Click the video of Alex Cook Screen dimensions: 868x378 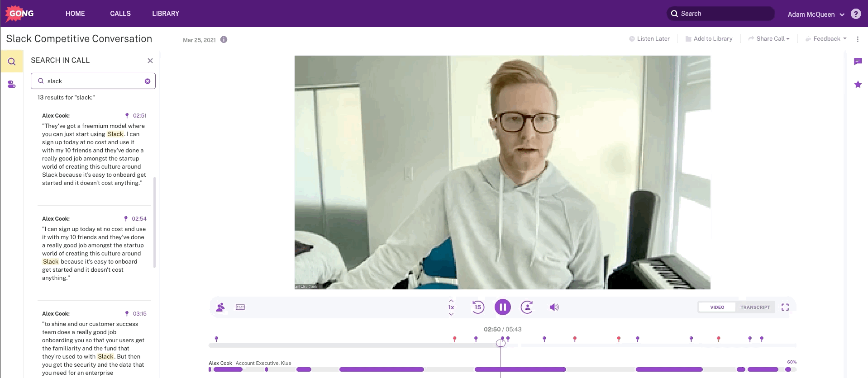502,172
